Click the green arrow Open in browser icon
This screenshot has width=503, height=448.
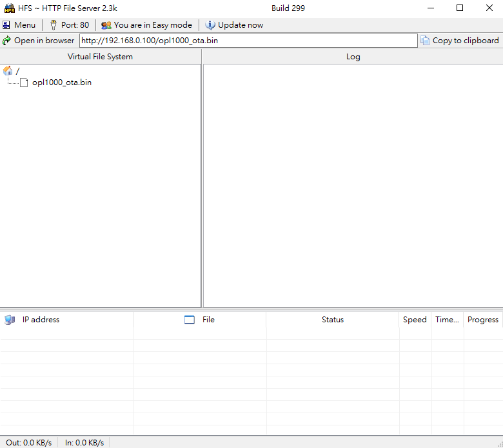click(x=6, y=41)
